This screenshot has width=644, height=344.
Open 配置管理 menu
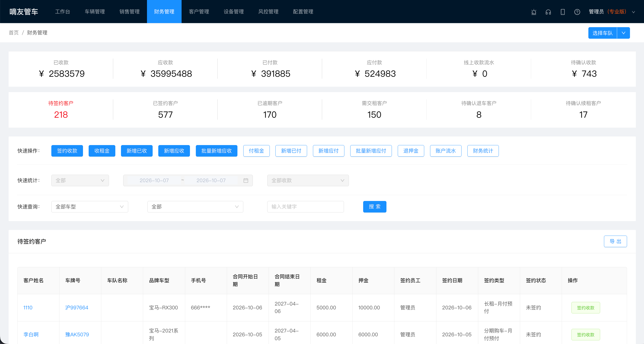(x=303, y=12)
